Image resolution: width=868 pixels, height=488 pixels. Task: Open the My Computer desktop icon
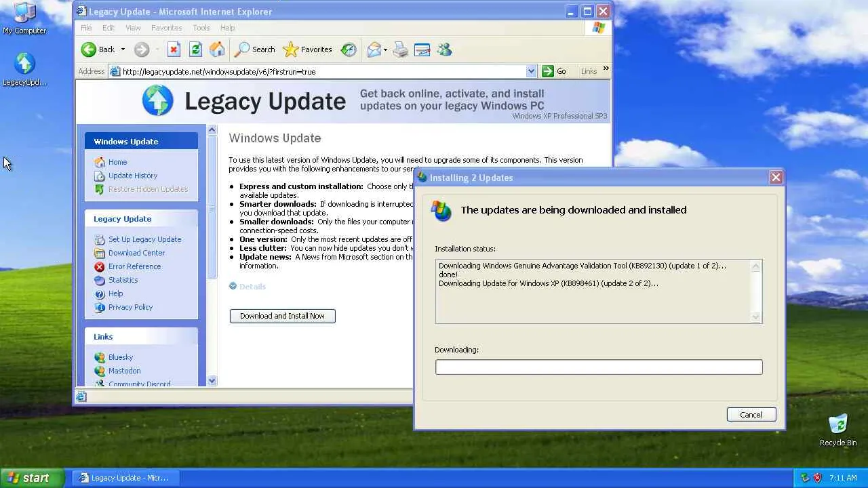24,18
